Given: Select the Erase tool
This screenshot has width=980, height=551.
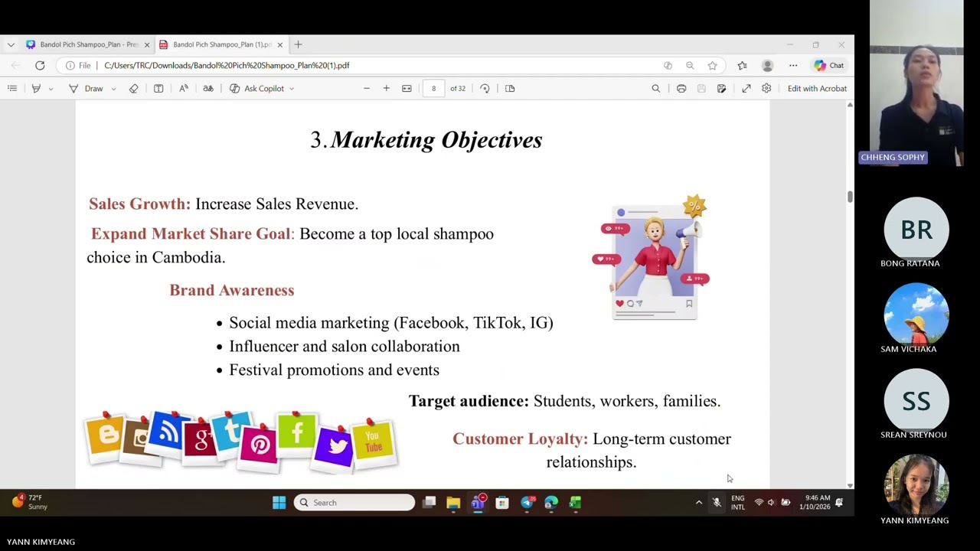Looking at the screenshot, I should (134, 89).
